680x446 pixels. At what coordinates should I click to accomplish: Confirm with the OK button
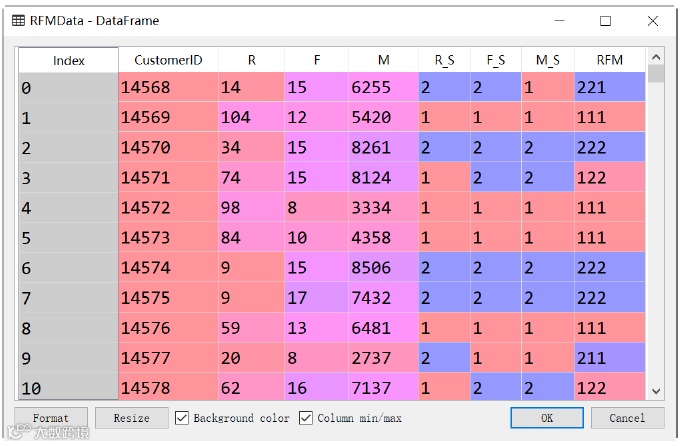click(547, 418)
